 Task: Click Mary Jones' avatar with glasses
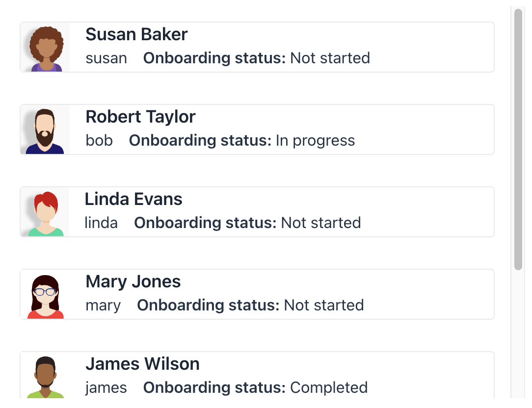coord(46,295)
